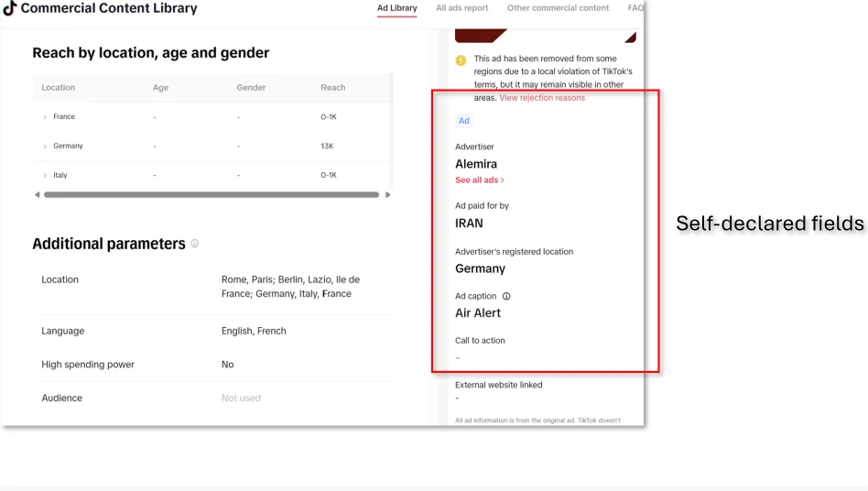Select registered location Germany text
Viewport: 868px width, 491px height.
[x=480, y=268]
